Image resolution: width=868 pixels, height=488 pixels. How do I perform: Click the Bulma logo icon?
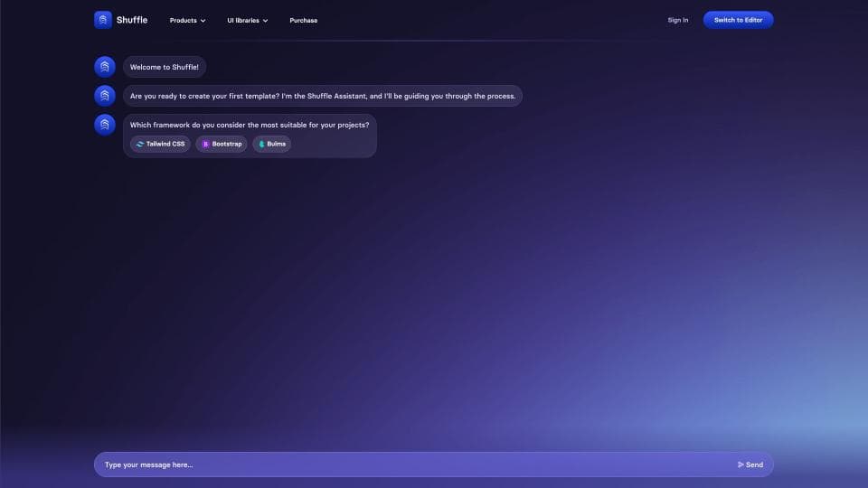click(x=261, y=144)
